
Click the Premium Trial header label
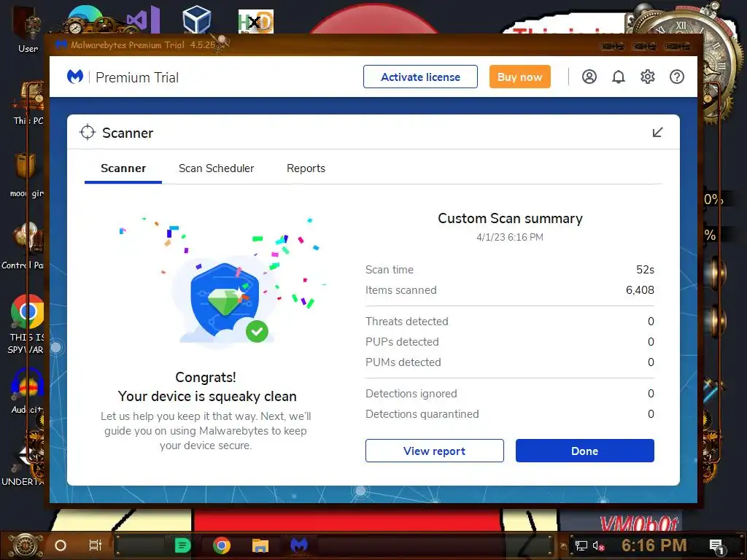point(137,77)
